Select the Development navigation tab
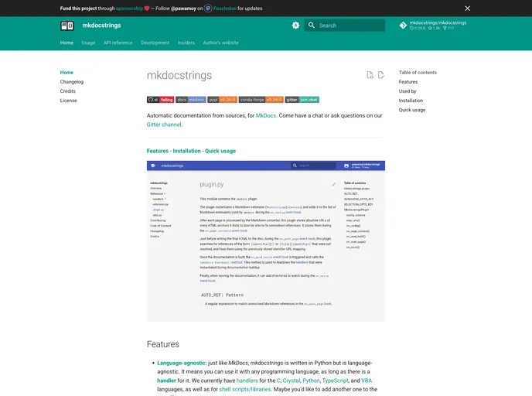This screenshot has width=532, height=396. click(x=155, y=43)
